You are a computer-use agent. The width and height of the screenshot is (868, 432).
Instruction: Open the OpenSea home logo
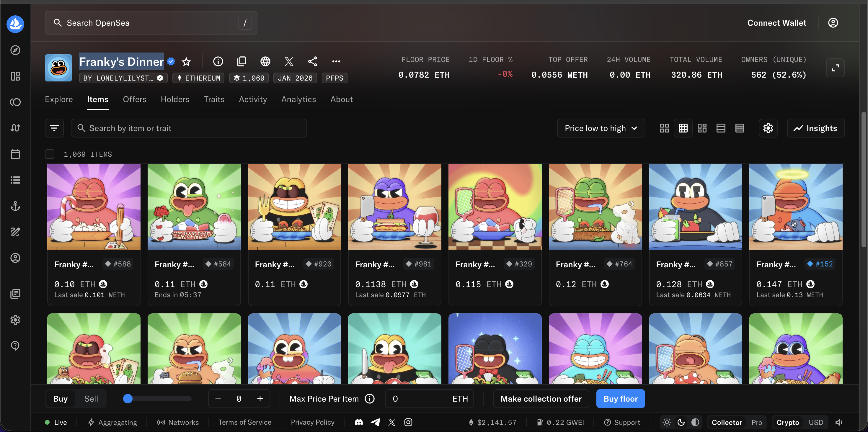tap(15, 24)
